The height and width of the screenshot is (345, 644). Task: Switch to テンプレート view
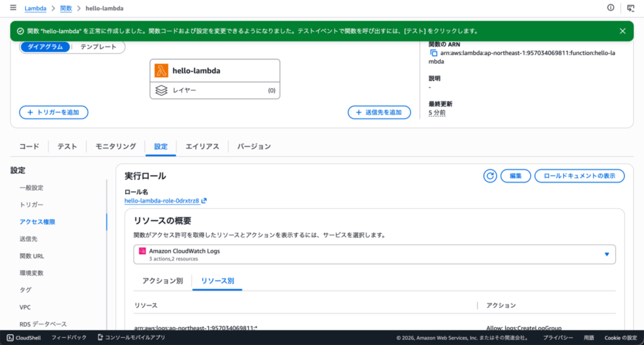pos(98,47)
